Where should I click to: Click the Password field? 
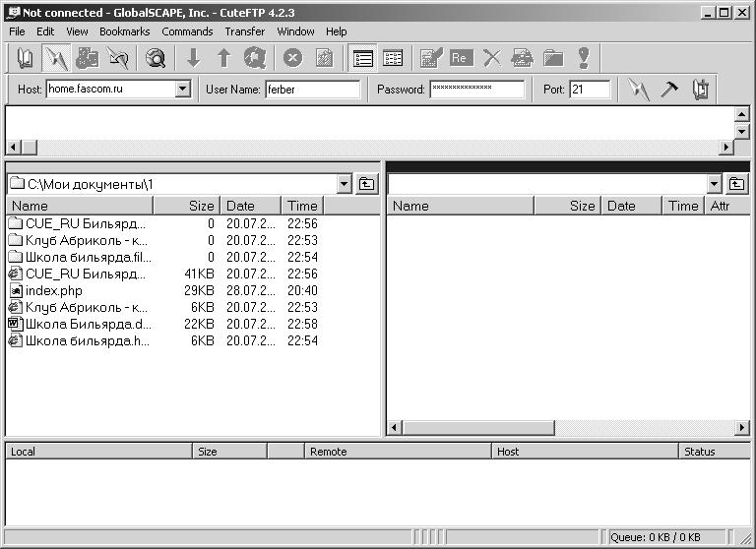point(476,90)
